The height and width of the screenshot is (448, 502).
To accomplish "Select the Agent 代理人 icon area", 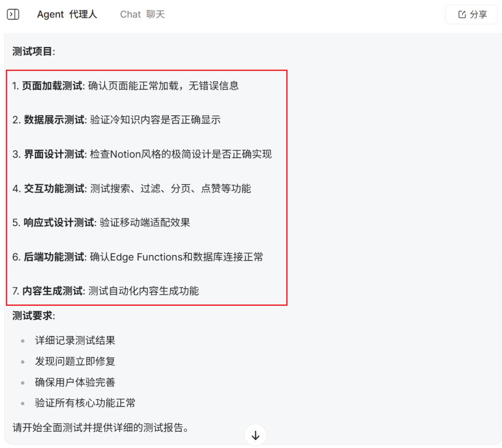I will click(67, 14).
